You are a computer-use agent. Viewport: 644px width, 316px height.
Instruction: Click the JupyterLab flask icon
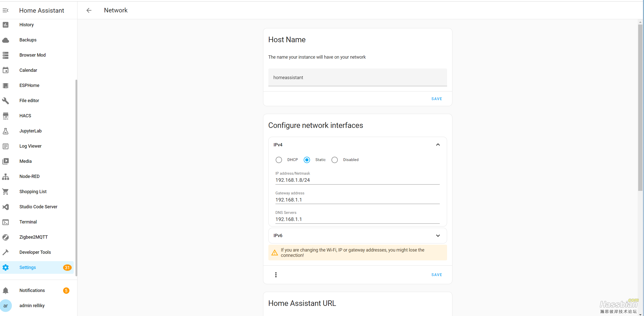click(6, 131)
